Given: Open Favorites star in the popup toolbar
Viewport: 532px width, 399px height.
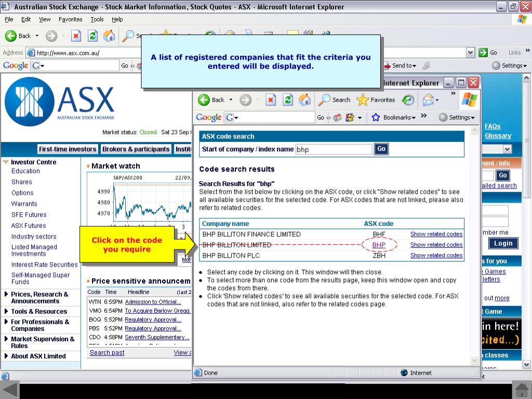Looking at the screenshot, I should pos(362,100).
